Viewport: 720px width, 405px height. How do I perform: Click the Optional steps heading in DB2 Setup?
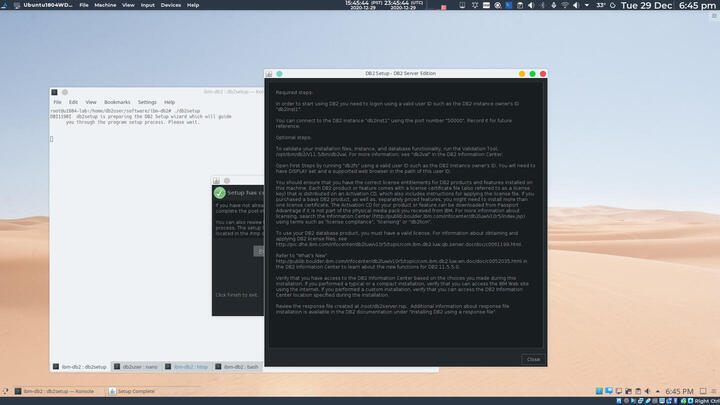click(293, 137)
